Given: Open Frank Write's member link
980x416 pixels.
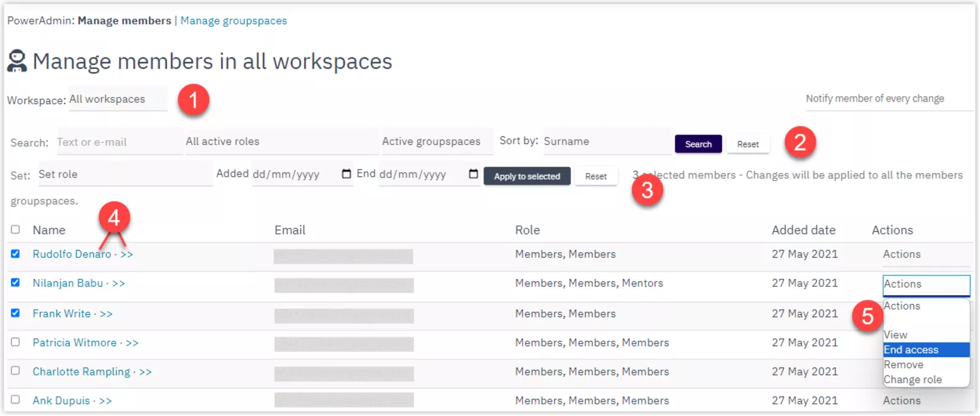Looking at the screenshot, I should [x=61, y=314].
